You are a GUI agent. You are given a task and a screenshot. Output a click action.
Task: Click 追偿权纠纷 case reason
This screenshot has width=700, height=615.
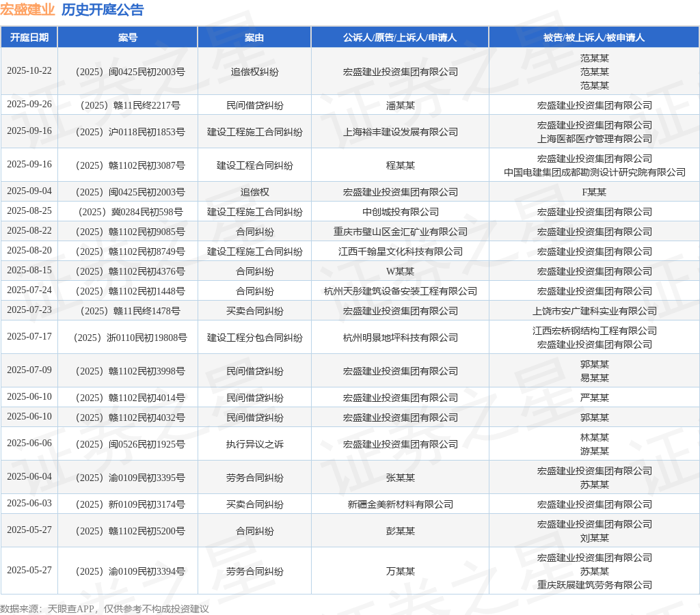coord(254,72)
